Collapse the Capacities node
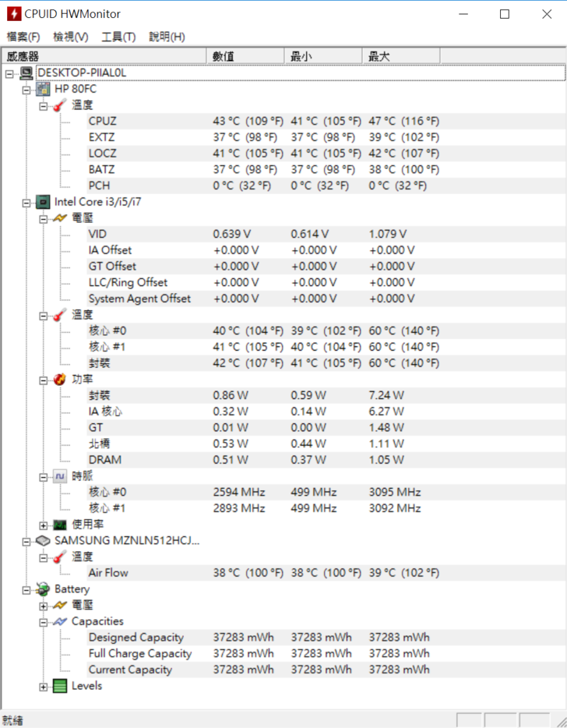 (44, 622)
